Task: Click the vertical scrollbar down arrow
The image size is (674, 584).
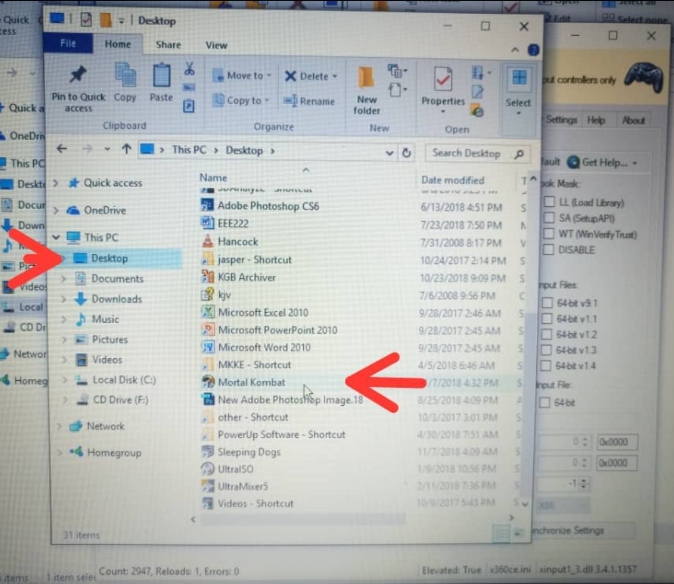Action: coord(525,504)
